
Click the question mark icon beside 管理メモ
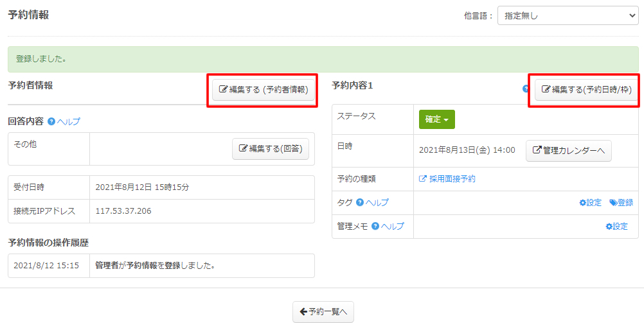pos(375,227)
